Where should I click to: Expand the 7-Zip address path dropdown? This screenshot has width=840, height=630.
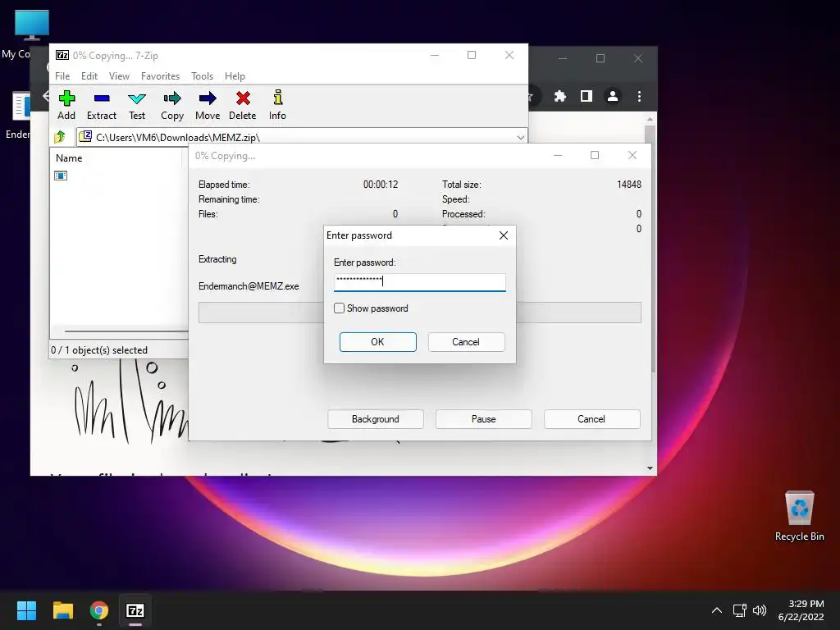[520, 138]
